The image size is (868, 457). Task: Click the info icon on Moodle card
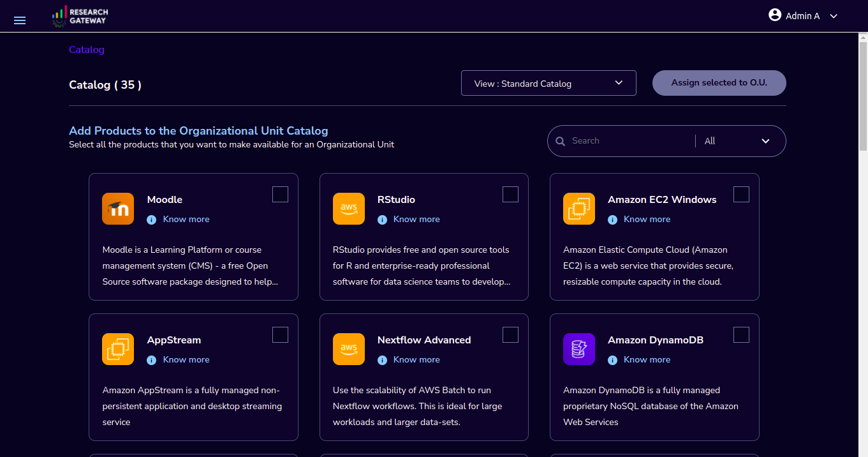[x=151, y=220]
